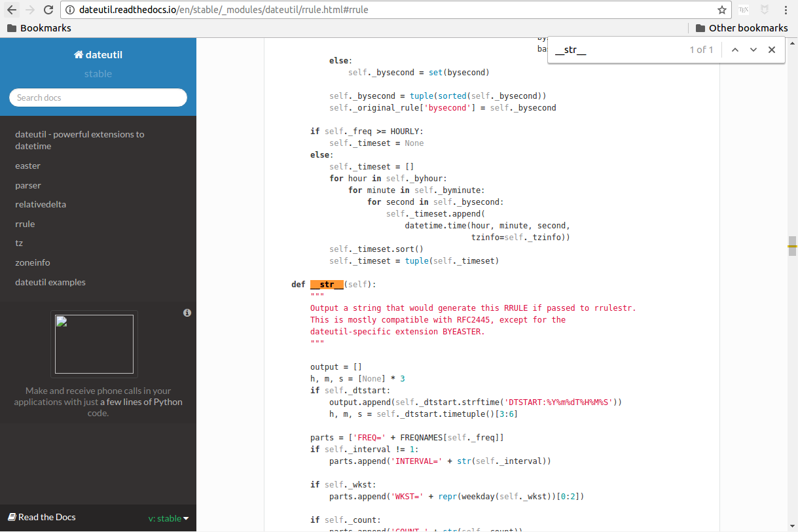Image resolution: width=798 pixels, height=532 pixels.
Task: Go to the next find result
Action: (753, 50)
